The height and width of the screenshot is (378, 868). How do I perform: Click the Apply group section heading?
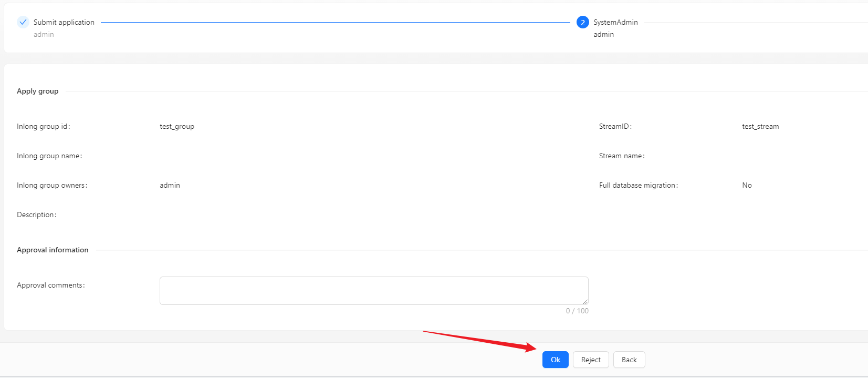click(37, 91)
